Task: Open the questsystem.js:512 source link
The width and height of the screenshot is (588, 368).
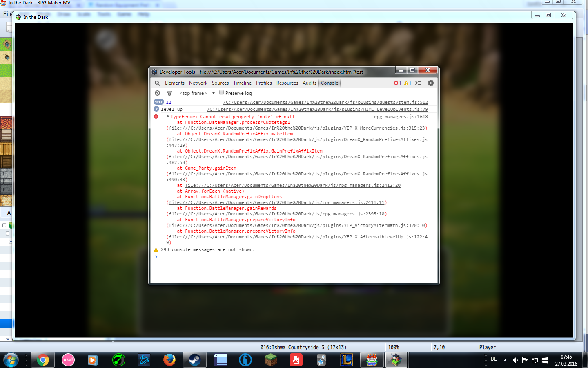Action: pyautogui.click(x=325, y=102)
